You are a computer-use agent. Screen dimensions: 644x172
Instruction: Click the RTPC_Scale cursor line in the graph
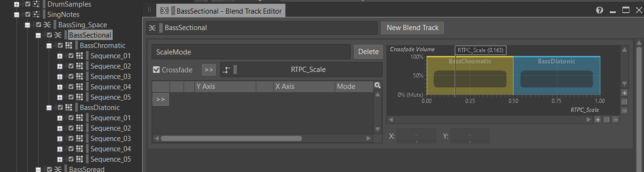click(x=455, y=75)
